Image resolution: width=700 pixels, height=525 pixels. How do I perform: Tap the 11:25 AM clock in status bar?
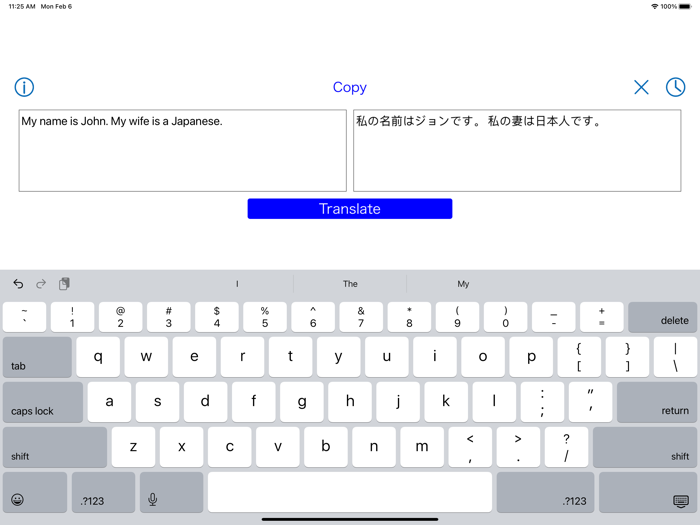pyautogui.click(x=22, y=6)
